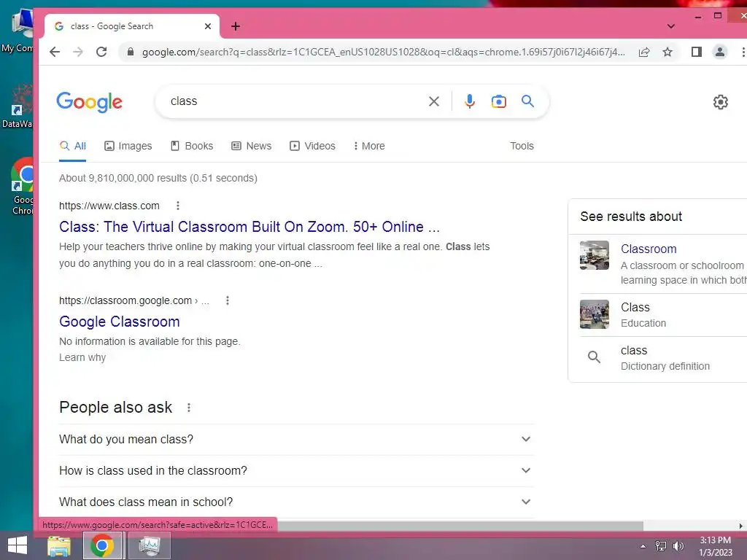
Task: Select the All results tab
Action: click(72, 146)
